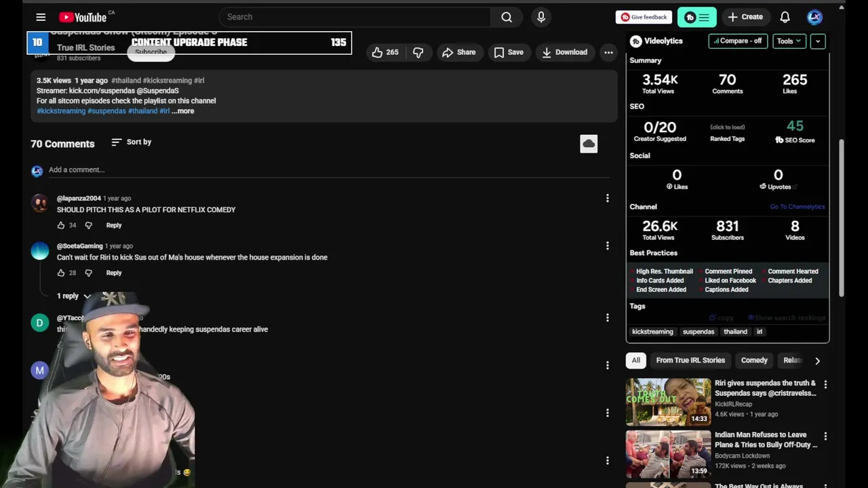868x488 pixels.
Task: Open @SoetaGaming channel name link
Action: tap(80, 246)
